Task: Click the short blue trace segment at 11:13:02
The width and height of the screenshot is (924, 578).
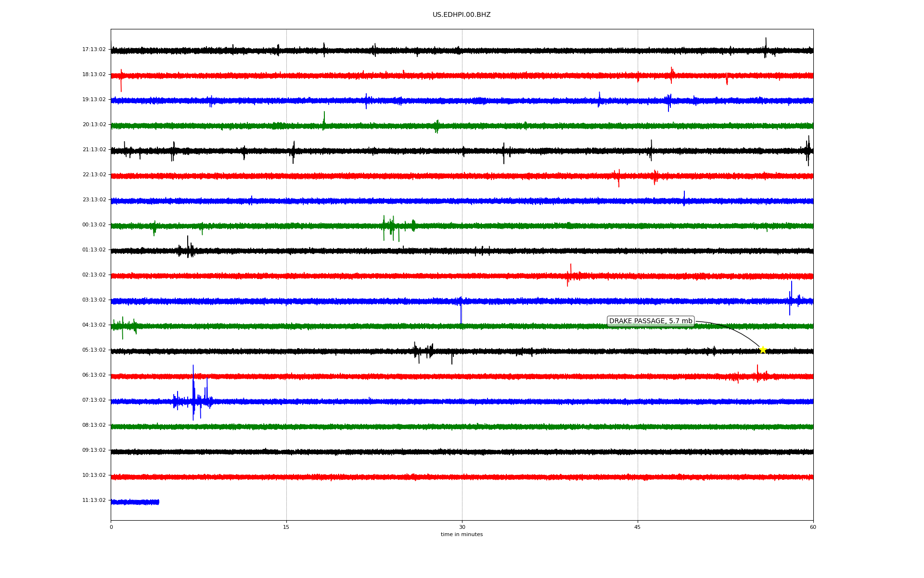Action: point(135,502)
